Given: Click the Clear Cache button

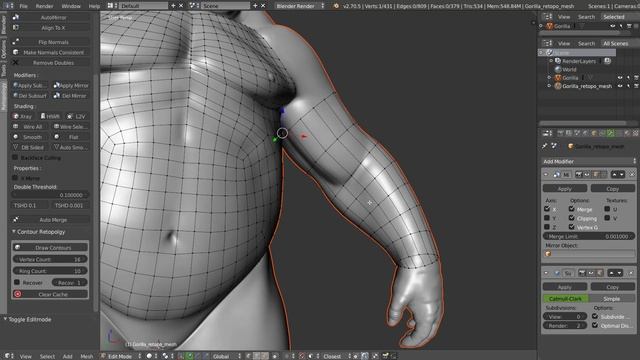Looking at the screenshot, I should 51,294.
